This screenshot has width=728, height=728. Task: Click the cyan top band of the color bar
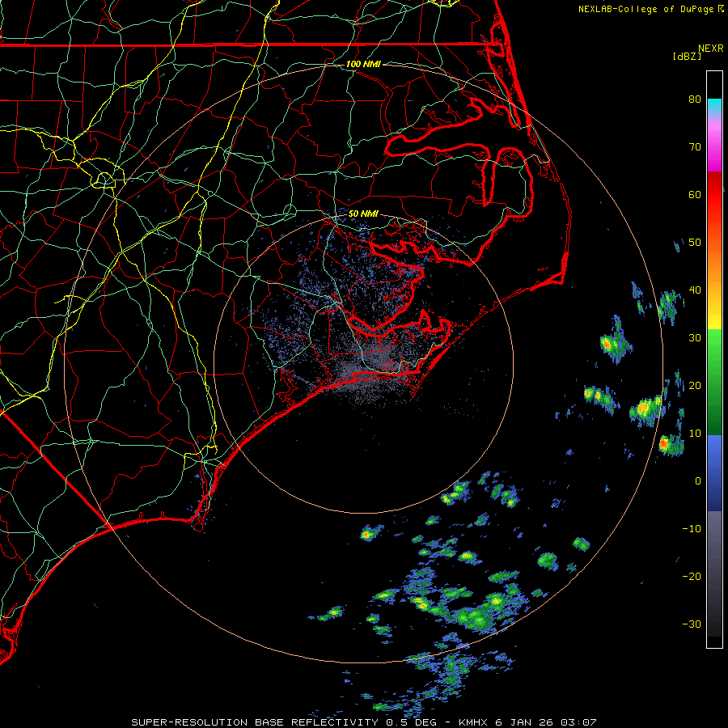point(714,107)
